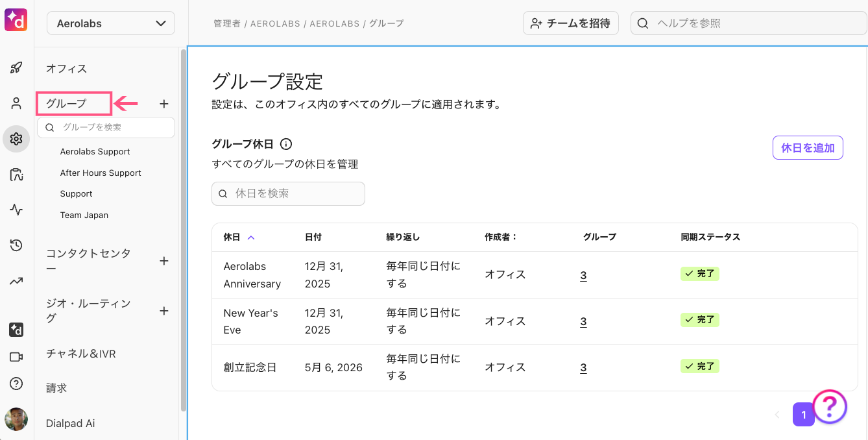Click the plus icon next to ジオ・ルーティング
This screenshot has width=868, height=440.
[x=164, y=311]
